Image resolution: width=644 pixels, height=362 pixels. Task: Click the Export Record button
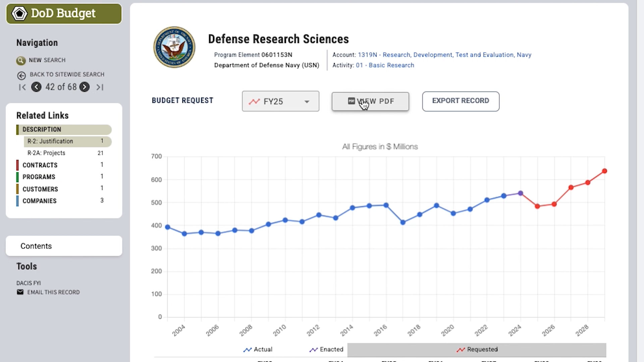[x=461, y=101]
